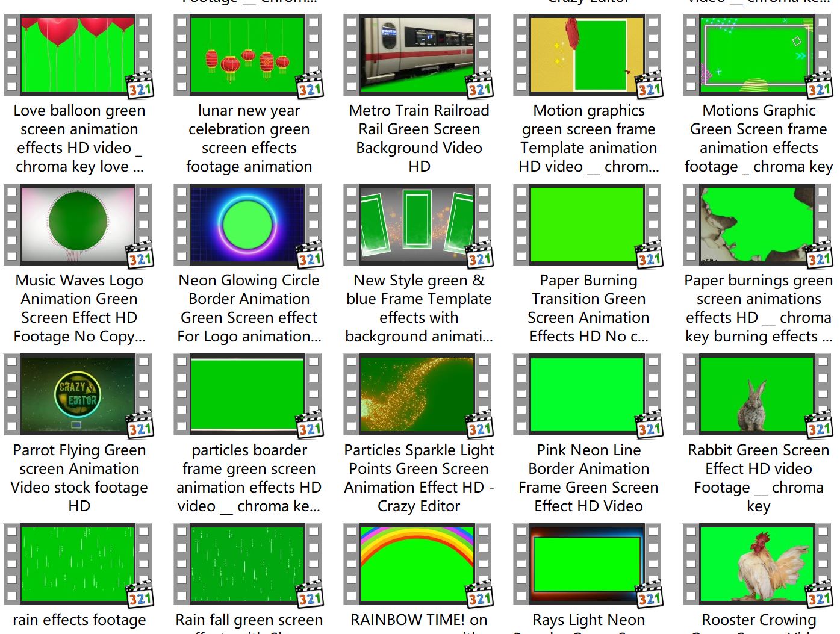The width and height of the screenshot is (840, 634).
Task: Click the rain effects footage video thumbnail
Action: click(x=78, y=564)
